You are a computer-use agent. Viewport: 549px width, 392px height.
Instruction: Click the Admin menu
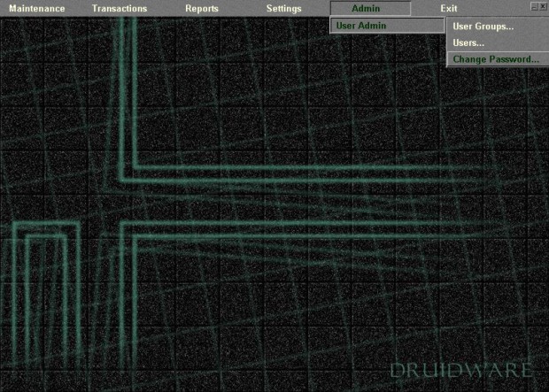coord(370,8)
